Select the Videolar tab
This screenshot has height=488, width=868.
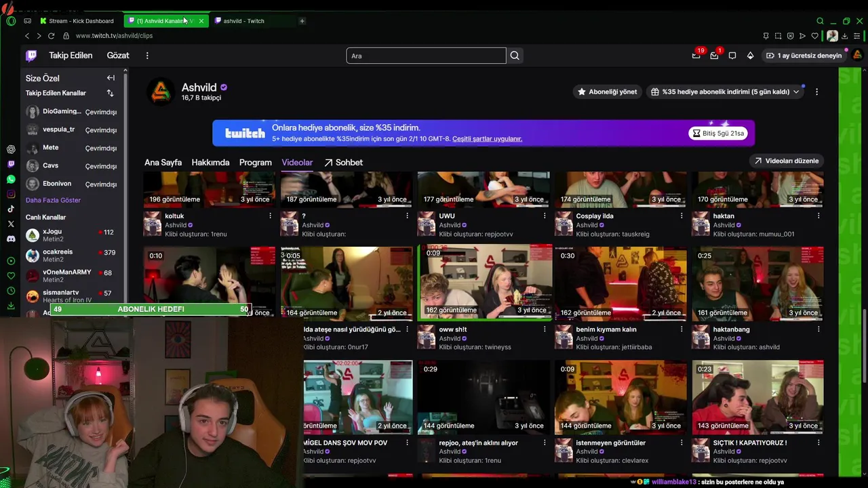(x=297, y=163)
